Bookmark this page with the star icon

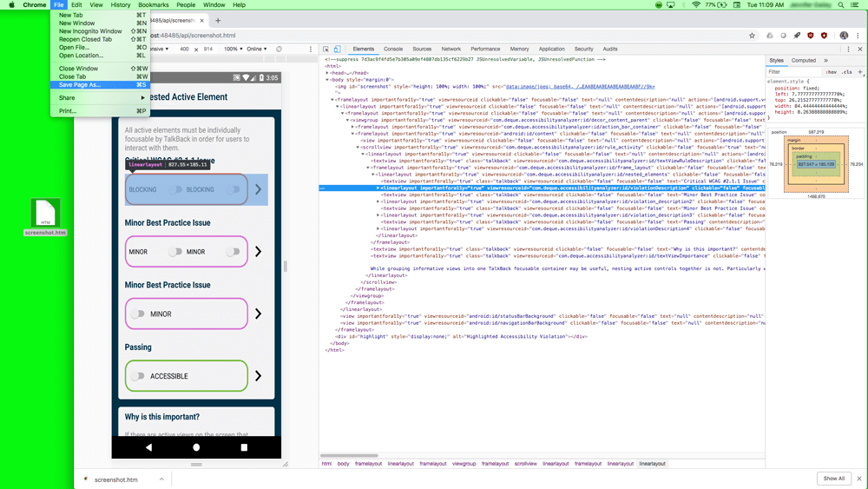point(753,36)
